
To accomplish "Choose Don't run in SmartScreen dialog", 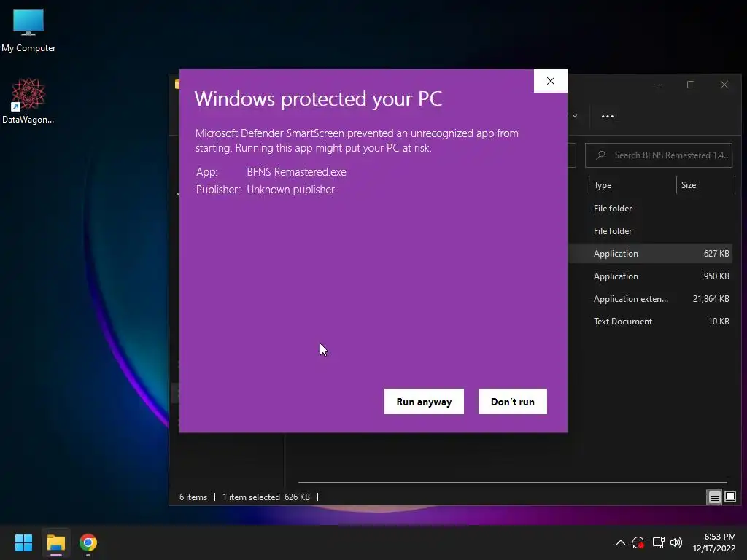I will coord(513,402).
